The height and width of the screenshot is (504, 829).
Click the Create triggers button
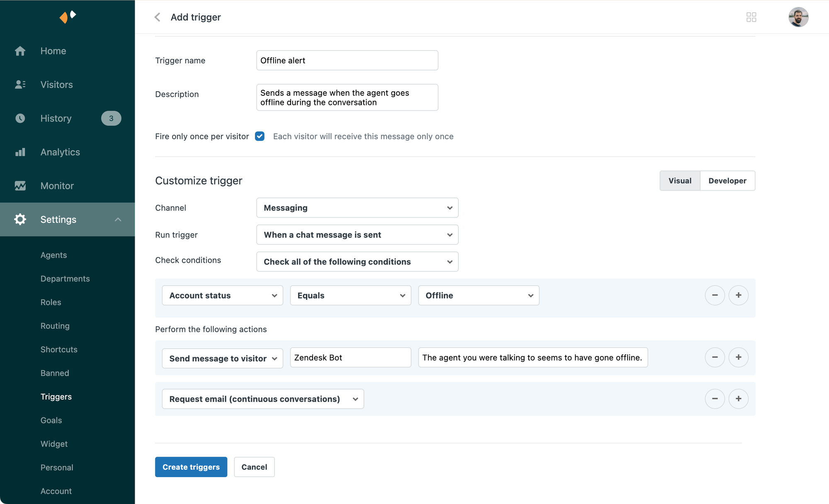point(191,467)
